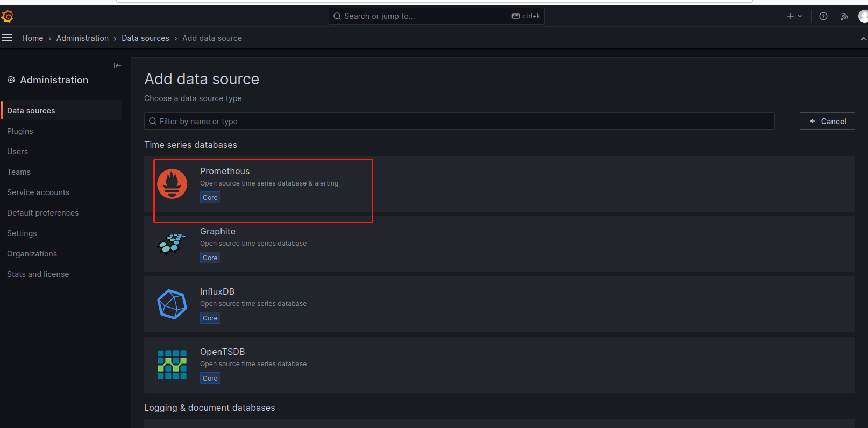The height and width of the screenshot is (428, 868).
Task: Click Prometheus description mentioning alerting
Action: [x=269, y=183]
